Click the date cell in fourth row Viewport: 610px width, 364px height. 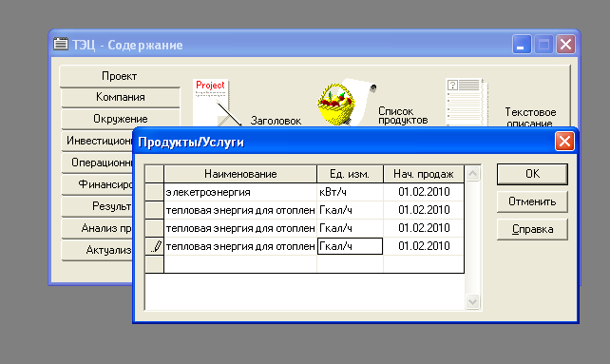(424, 246)
